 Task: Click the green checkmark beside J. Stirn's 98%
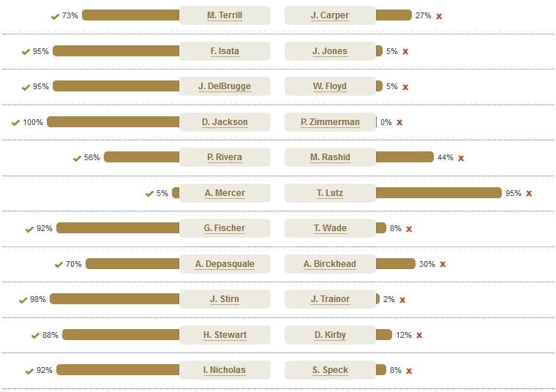[23, 300]
